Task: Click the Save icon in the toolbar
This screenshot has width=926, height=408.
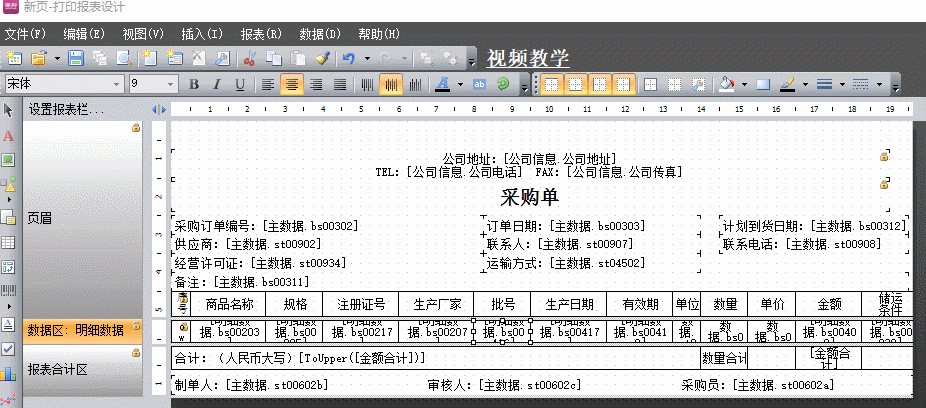Action: click(78, 59)
